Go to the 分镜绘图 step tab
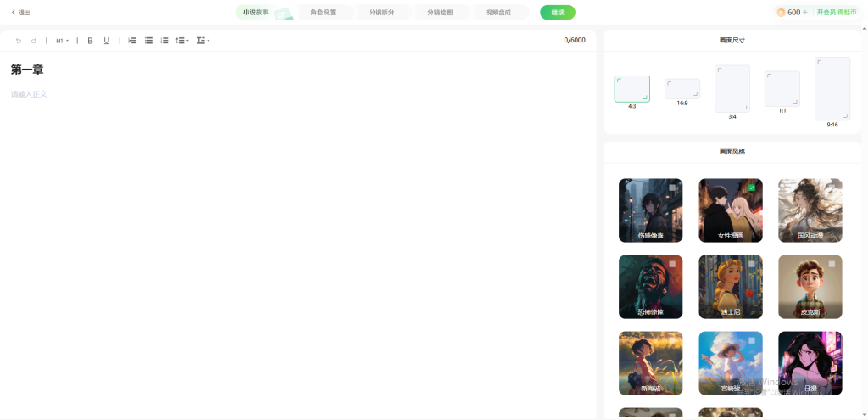Screen dimensions: 868x420 (x=440, y=13)
